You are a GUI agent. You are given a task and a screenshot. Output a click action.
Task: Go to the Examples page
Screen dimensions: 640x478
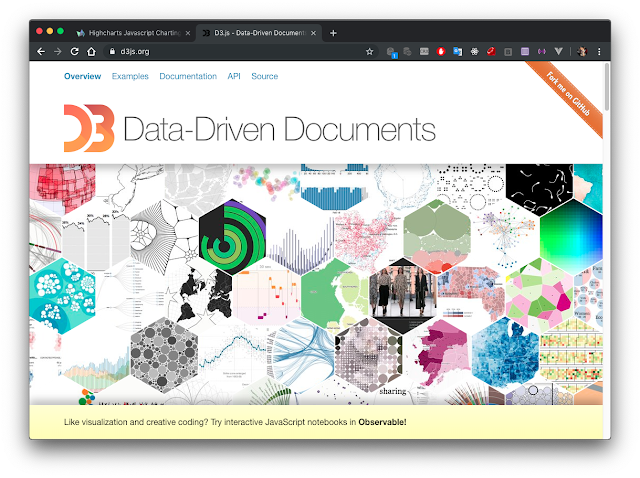pos(130,76)
